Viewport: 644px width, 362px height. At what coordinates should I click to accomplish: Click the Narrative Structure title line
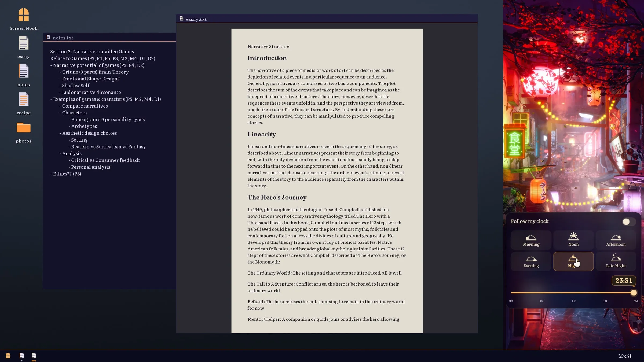[268, 47]
